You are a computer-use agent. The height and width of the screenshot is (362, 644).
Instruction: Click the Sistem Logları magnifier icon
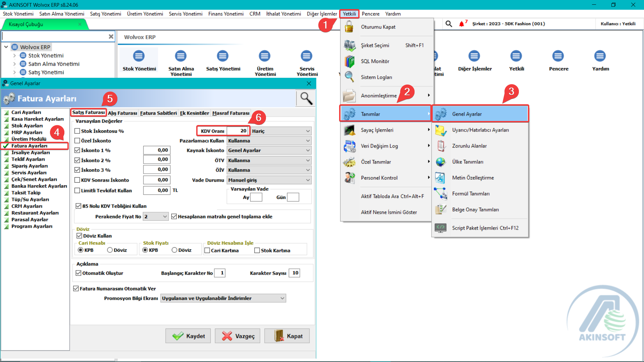(x=349, y=77)
